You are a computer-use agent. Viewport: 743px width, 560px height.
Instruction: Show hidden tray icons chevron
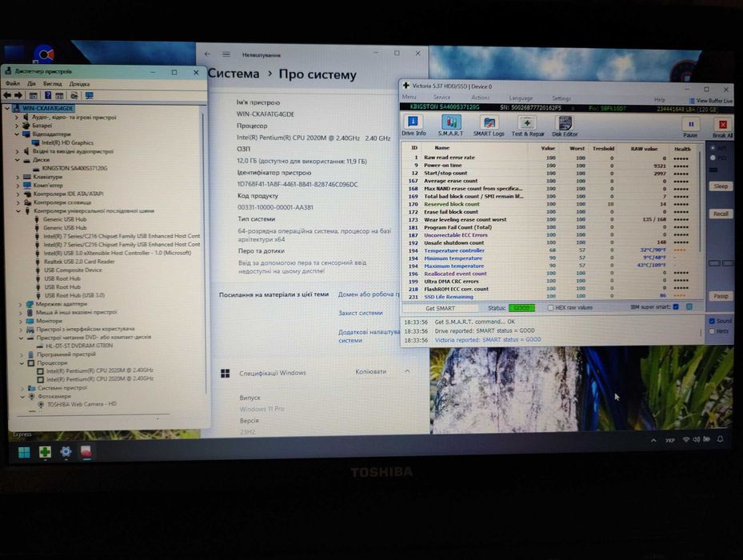pyautogui.click(x=654, y=440)
